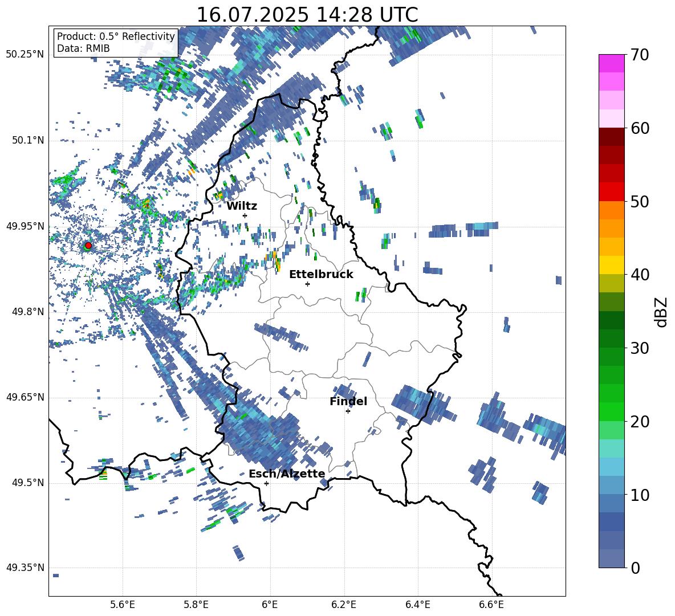This screenshot has height=616, width=675.
Task: Click the 5.6°E longitude tick label
Action: [123, 605]
